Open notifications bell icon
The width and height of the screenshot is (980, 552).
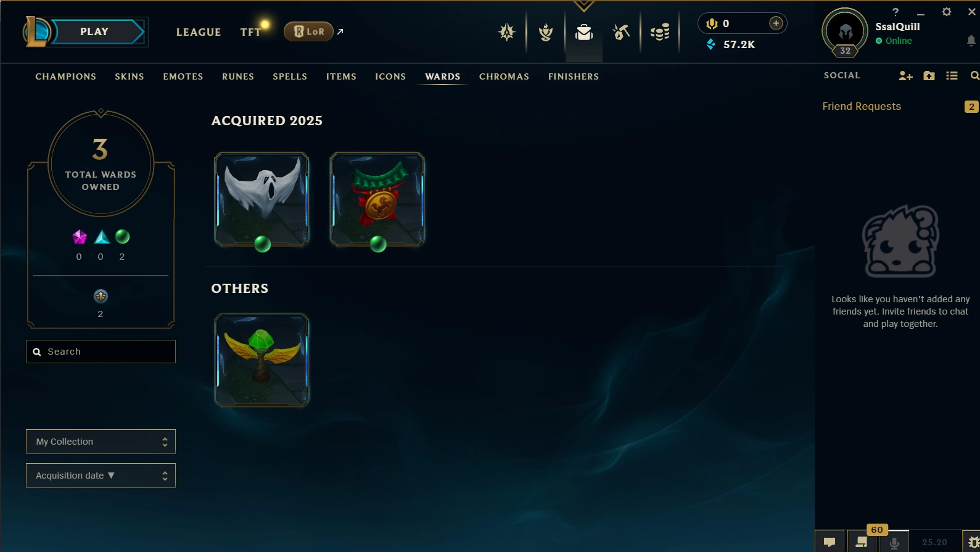971,41
